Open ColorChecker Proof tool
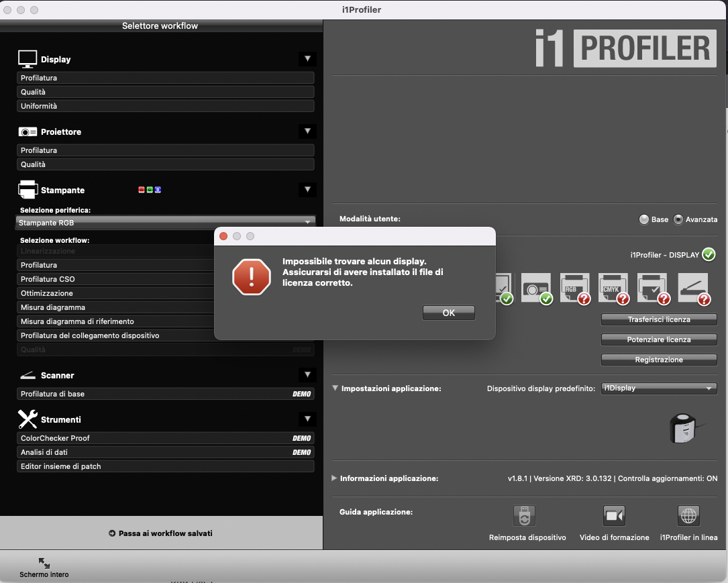The image size is (728, 583). tap(165, 437)
